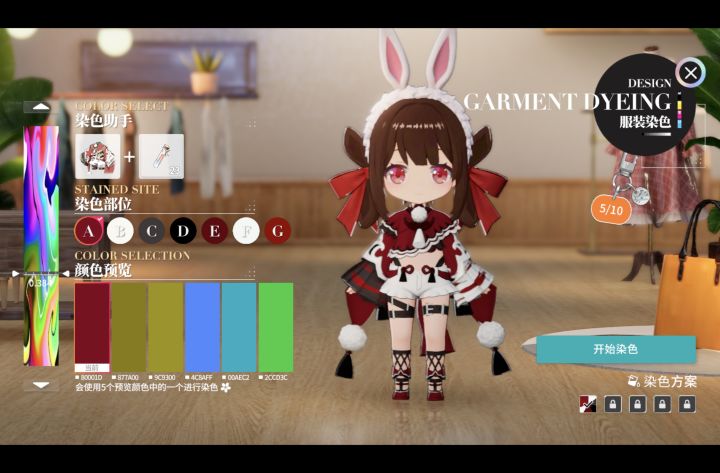The width and height of the screenshot is (720, 473).
Task: Select dye part G
Action: tap(277, 231)
